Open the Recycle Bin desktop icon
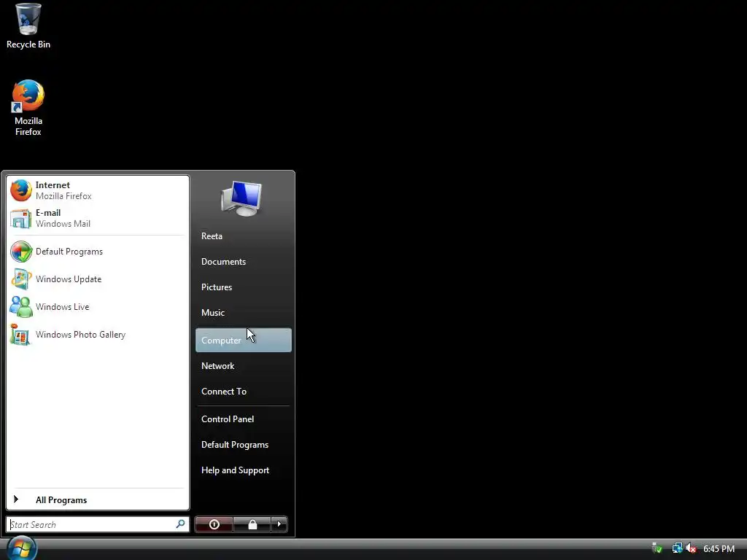 point(28,26)
